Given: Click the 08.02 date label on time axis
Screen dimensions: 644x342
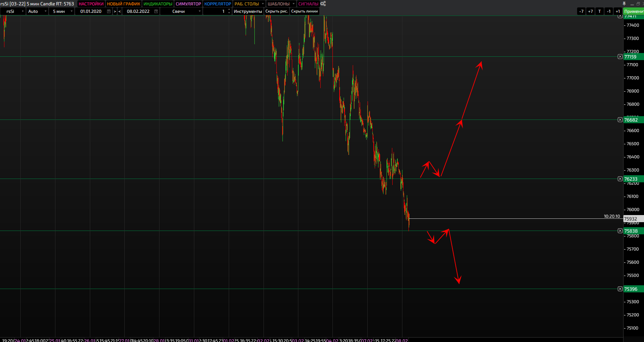Looking at the screenshot, I should pyautogui.click(x=402, y=340).
